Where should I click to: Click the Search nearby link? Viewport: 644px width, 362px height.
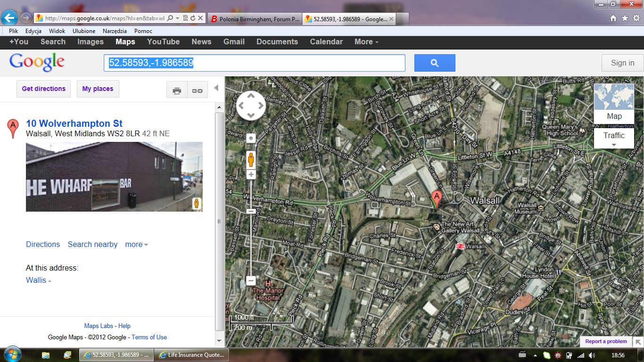92,245
